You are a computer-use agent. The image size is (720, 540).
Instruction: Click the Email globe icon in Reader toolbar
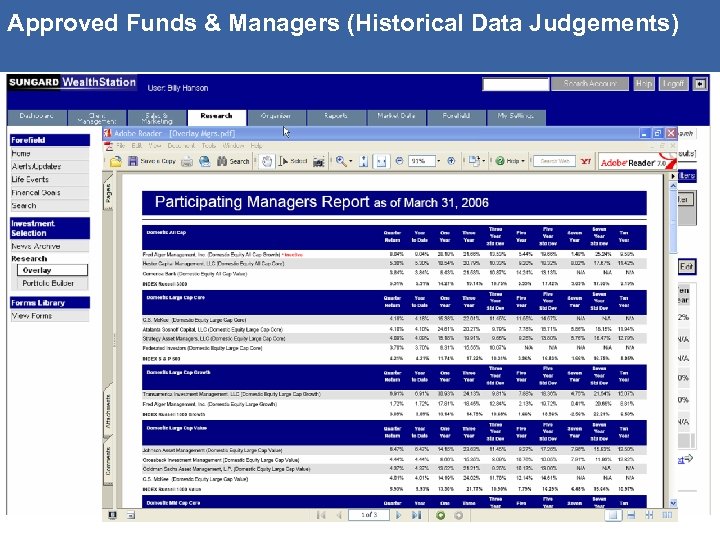[x=205, y=161]
